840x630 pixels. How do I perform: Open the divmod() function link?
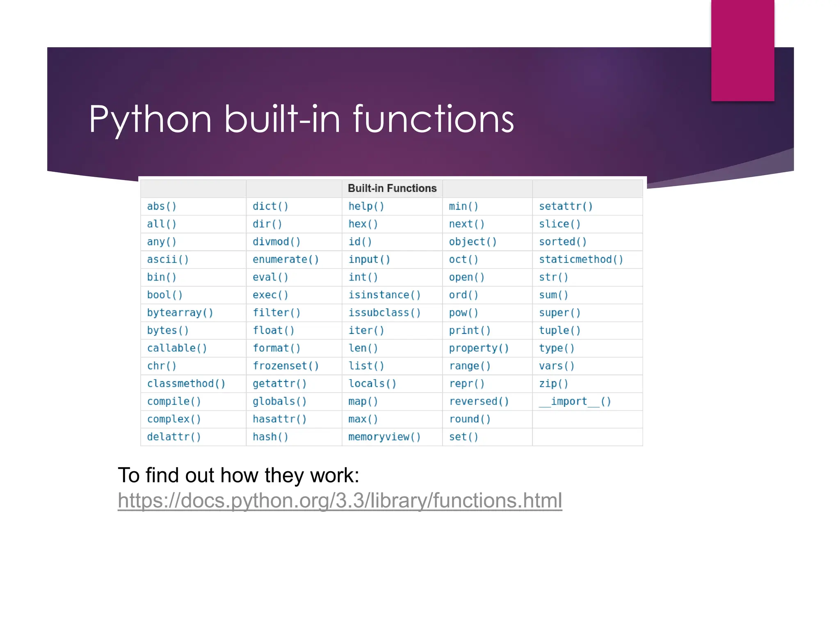(x=276, y=242)
